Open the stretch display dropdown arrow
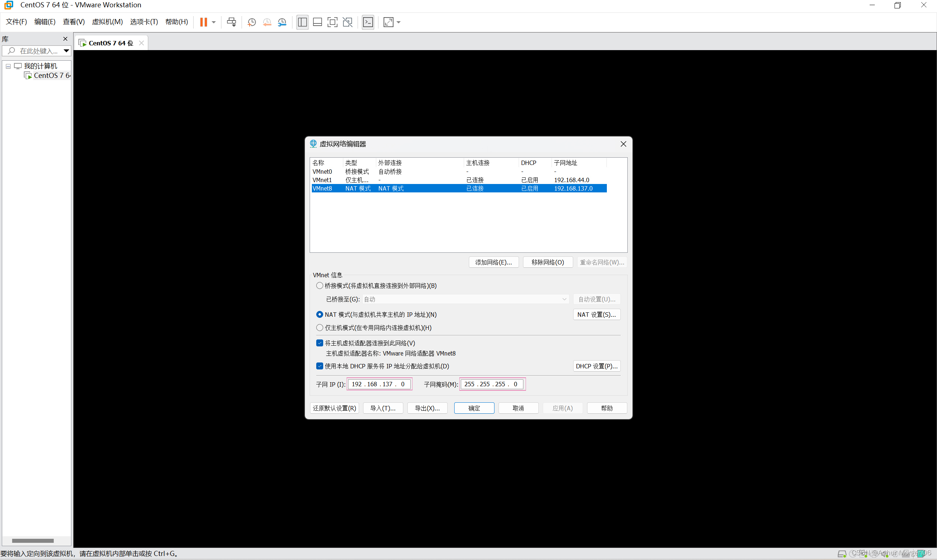The width and height of the screenshot is (937, 560). [399, 22]
